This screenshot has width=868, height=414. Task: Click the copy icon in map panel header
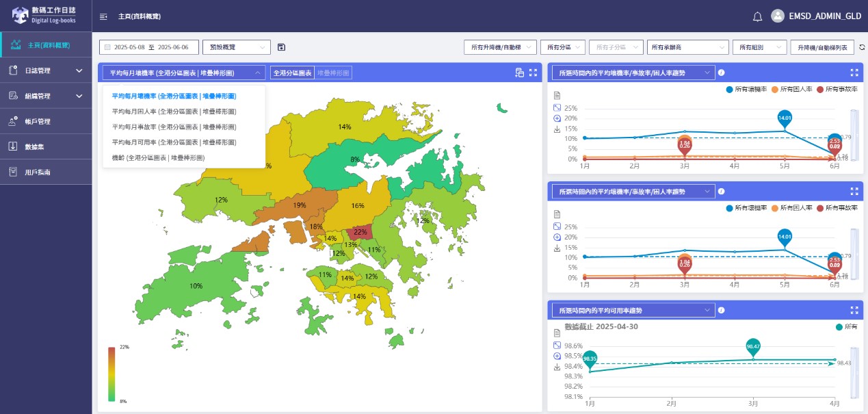coord(519,73)
